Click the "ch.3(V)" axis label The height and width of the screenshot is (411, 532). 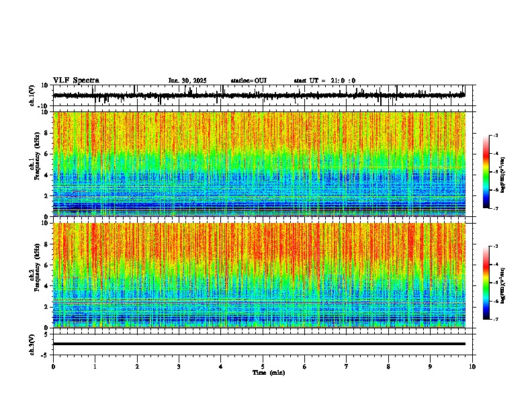click(32, 345)
